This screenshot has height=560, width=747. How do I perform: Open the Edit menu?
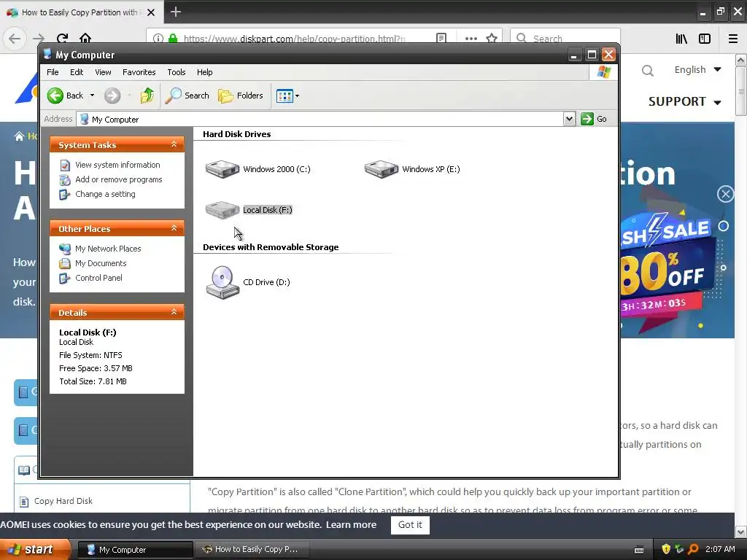[76, 72]
